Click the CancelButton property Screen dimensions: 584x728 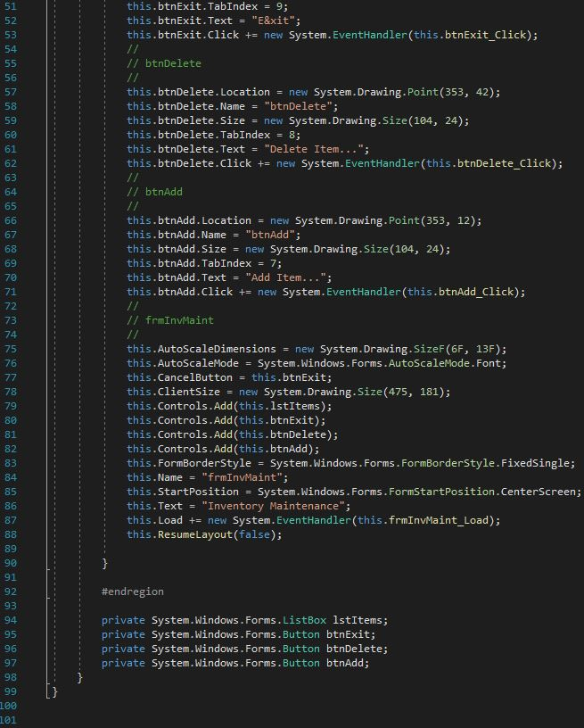[195, 378]
